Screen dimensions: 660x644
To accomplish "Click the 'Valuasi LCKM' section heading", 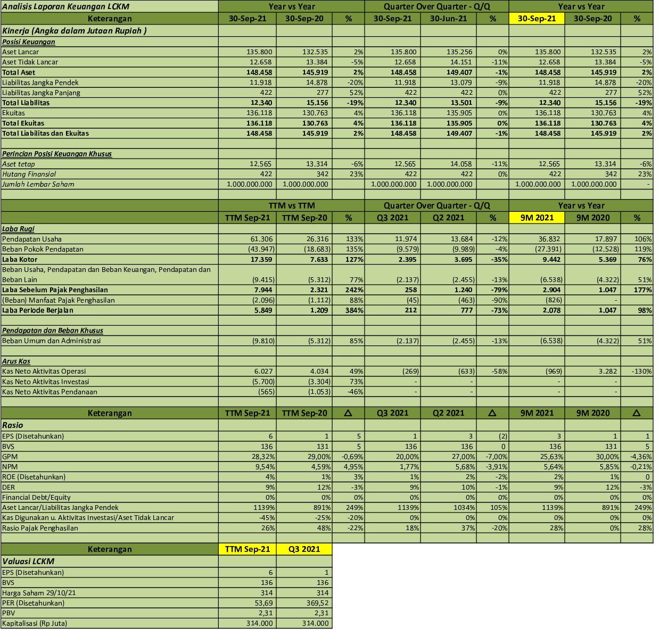I will click(28, 561).
